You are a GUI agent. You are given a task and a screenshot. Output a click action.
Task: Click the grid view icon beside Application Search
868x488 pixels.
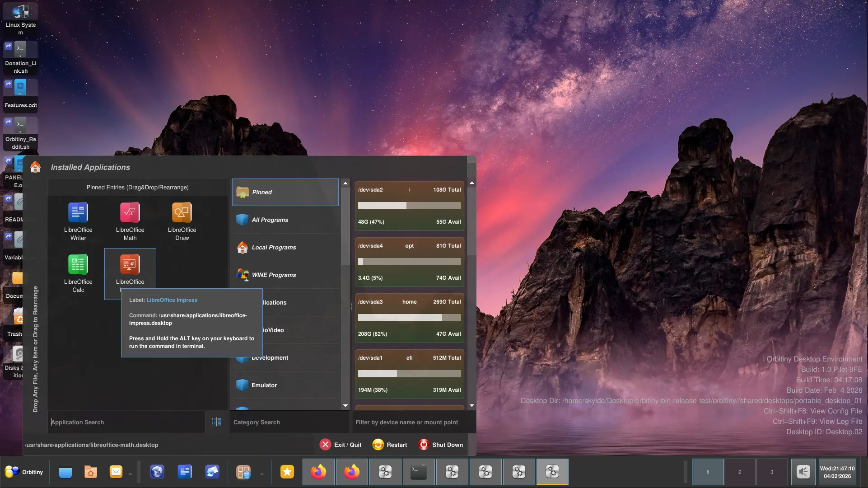point(217,422)
